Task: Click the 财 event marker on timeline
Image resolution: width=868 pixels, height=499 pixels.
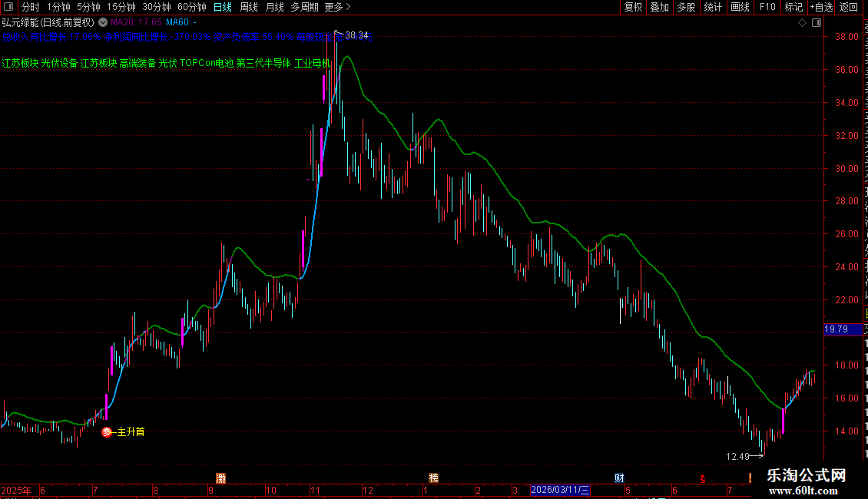Action: click(x=619, y=478)
